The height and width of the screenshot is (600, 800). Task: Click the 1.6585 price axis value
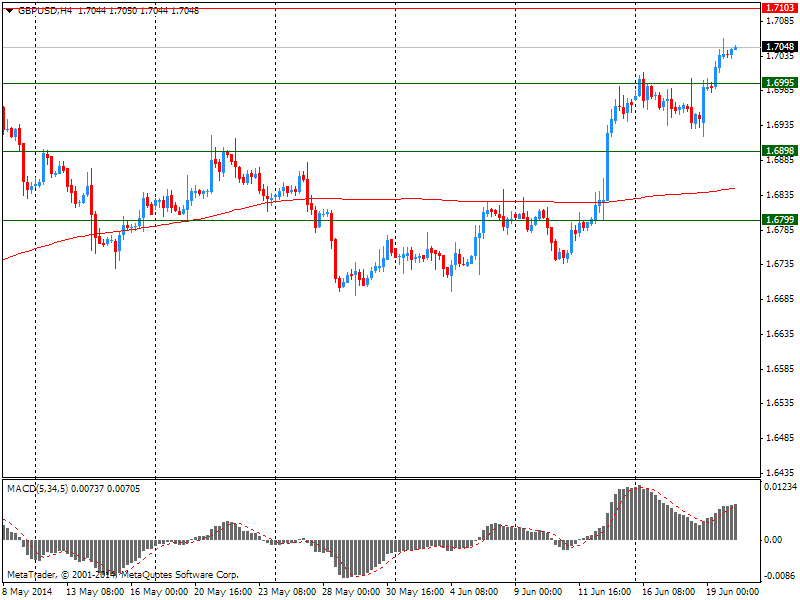pos(781,368)
